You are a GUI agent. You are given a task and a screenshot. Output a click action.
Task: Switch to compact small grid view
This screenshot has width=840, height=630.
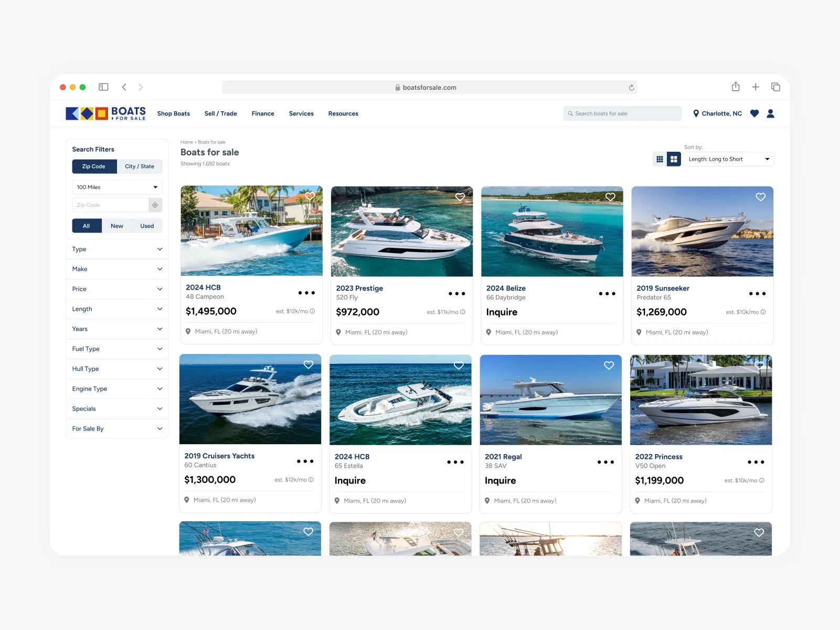point(660,159)
